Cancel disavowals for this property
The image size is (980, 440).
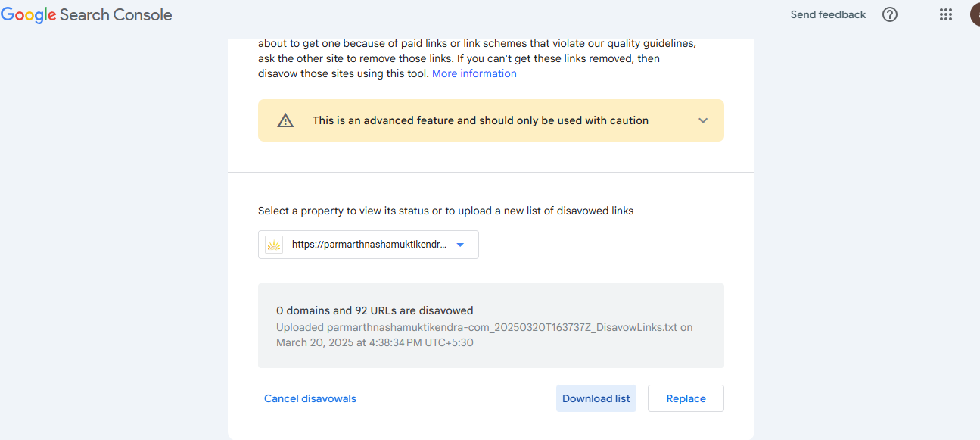(310, 398)
